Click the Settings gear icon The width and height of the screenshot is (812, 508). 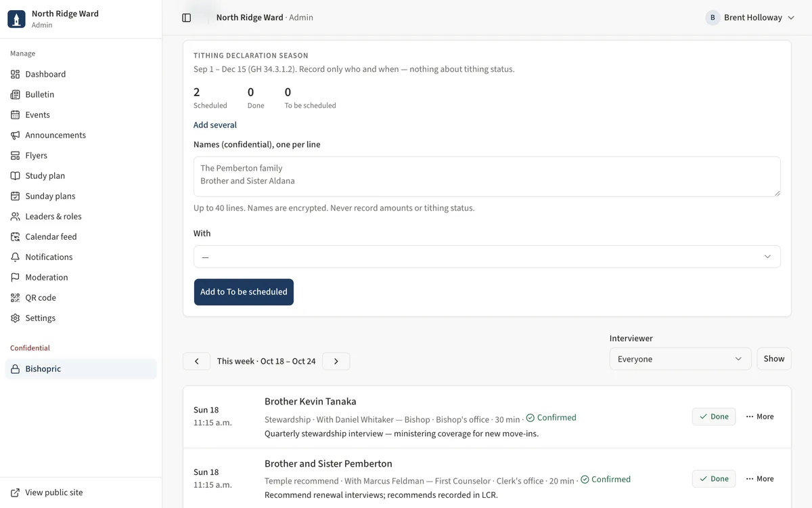tap(15, 318)
